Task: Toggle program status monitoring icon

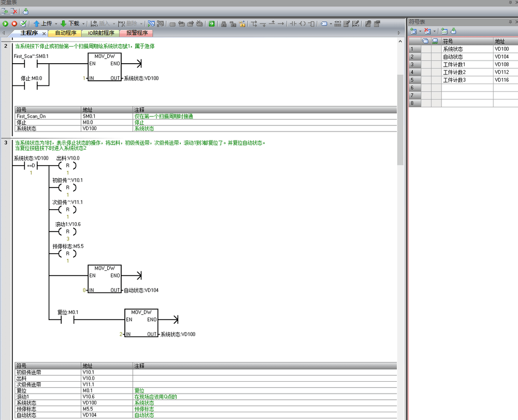Action: pos(151,24)
